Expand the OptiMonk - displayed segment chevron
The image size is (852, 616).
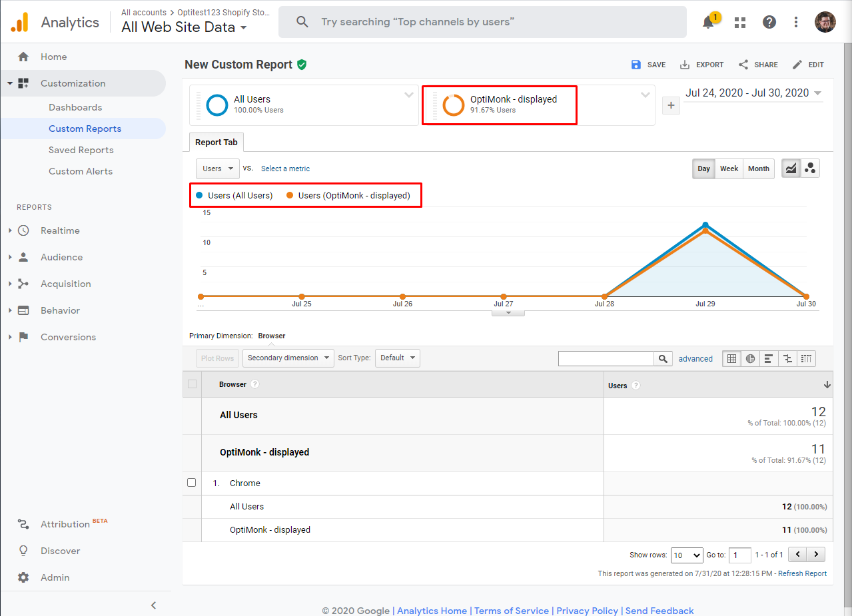pyautogui.click(x=645, y=95)
